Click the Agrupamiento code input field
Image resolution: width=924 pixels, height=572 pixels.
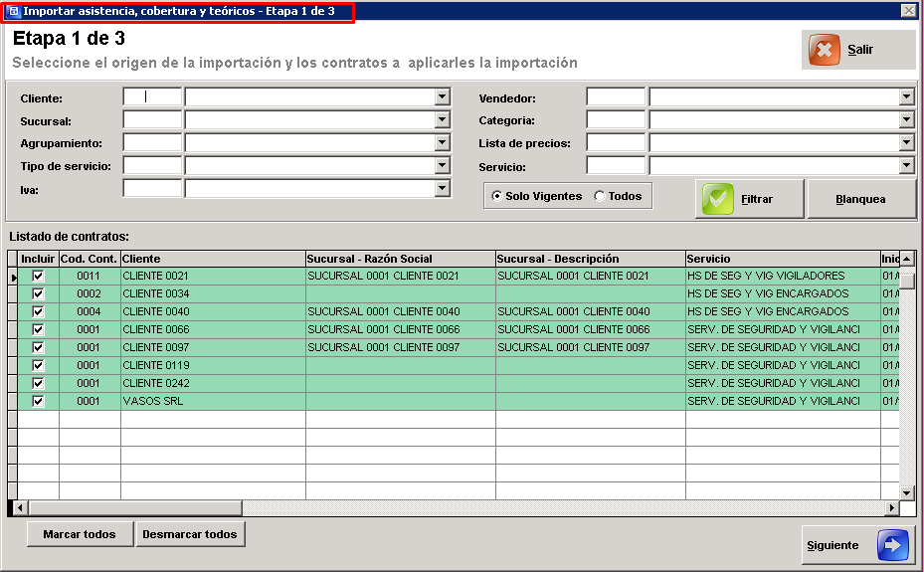pos(152,142)
